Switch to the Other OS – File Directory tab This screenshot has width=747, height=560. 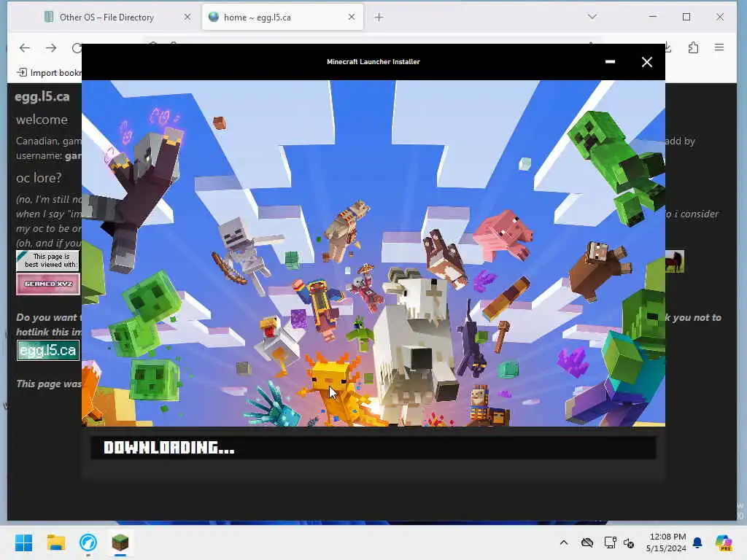[x=107, y=17]
